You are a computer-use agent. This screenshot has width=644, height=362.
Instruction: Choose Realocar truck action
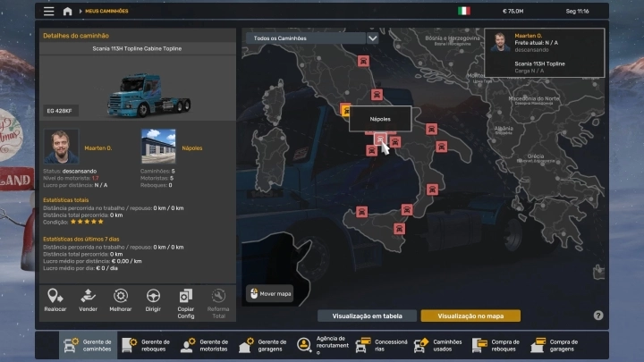pos(55,300)
